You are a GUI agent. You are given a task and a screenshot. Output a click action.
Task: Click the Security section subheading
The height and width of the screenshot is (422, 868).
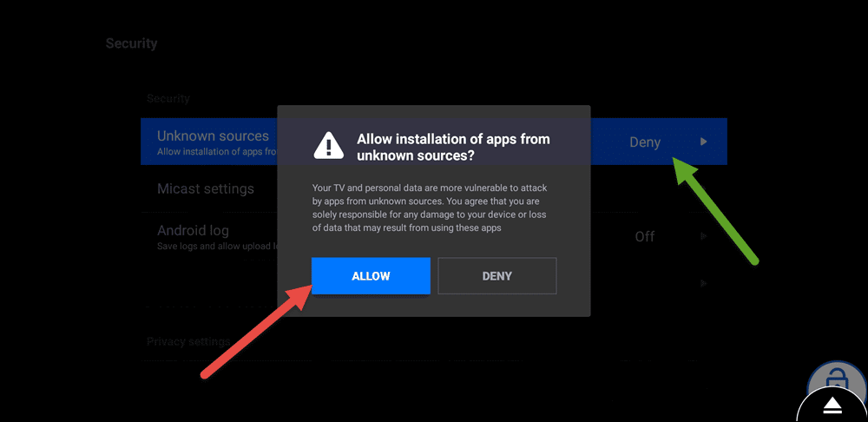tap(168, 99)
